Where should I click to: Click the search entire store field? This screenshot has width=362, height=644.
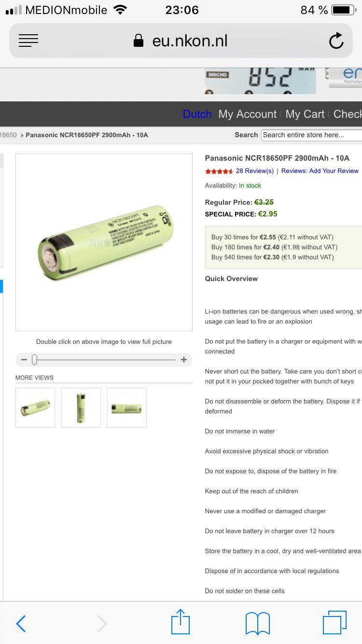coord(312,135)
